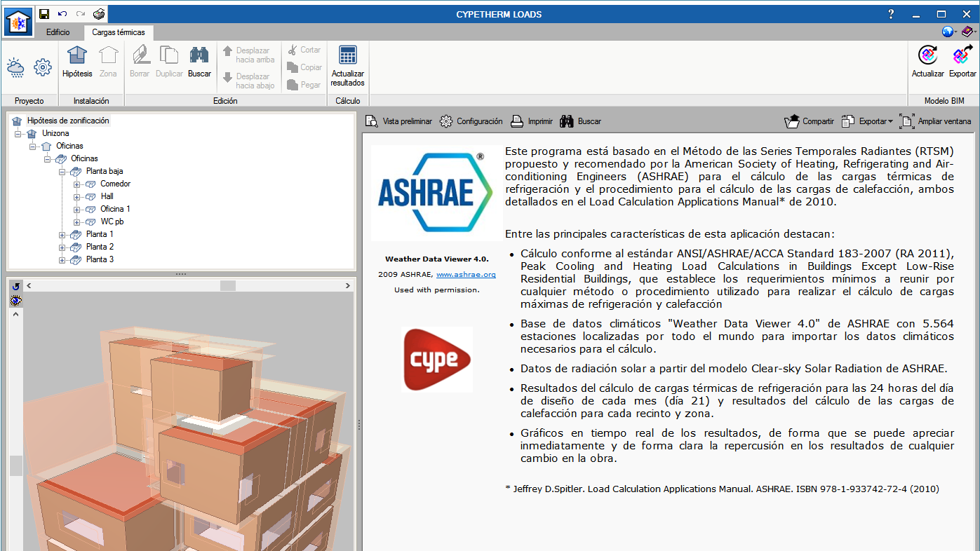
Task: Click the 3D view vertical up arrow
Action: [x=16, y=313]
